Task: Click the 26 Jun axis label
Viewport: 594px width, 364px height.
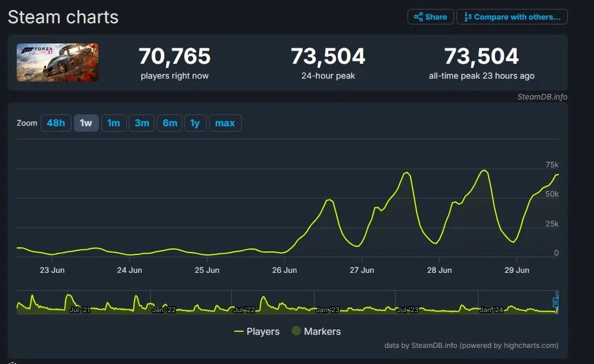Action: [285, 270]
